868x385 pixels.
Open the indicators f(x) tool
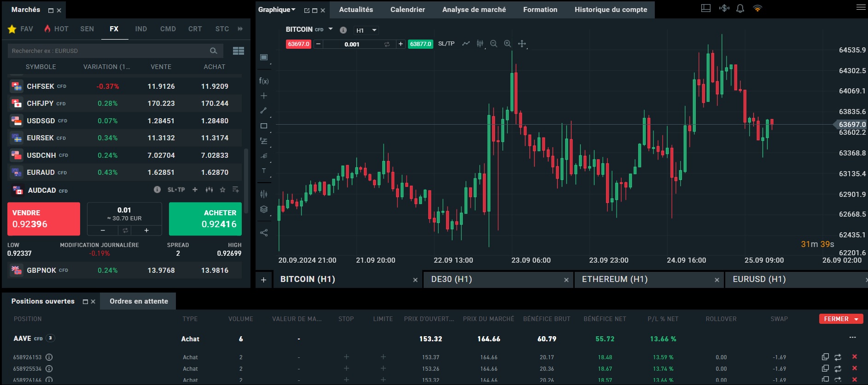[x=264, y=81]
